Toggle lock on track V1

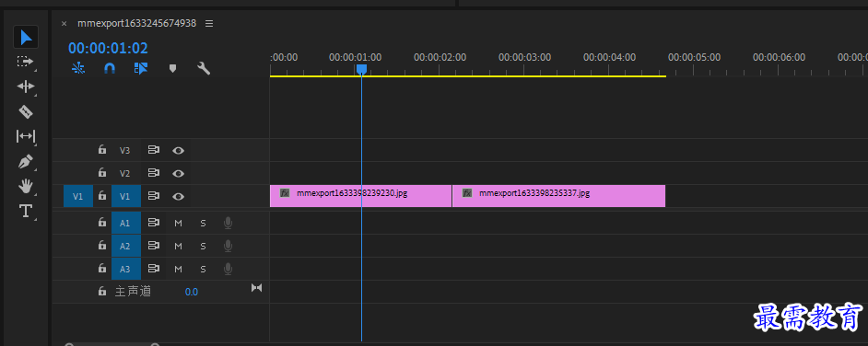pyautogui.click(x=102, y=196)
